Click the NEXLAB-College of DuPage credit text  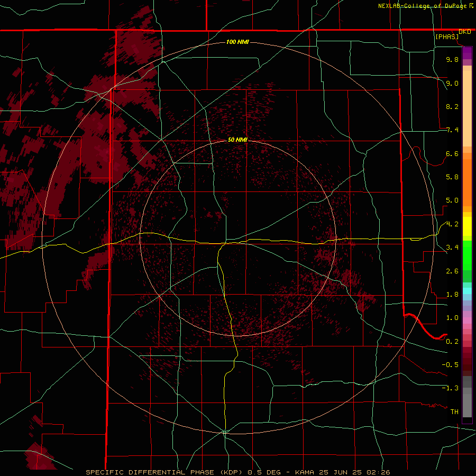[422, 6]
